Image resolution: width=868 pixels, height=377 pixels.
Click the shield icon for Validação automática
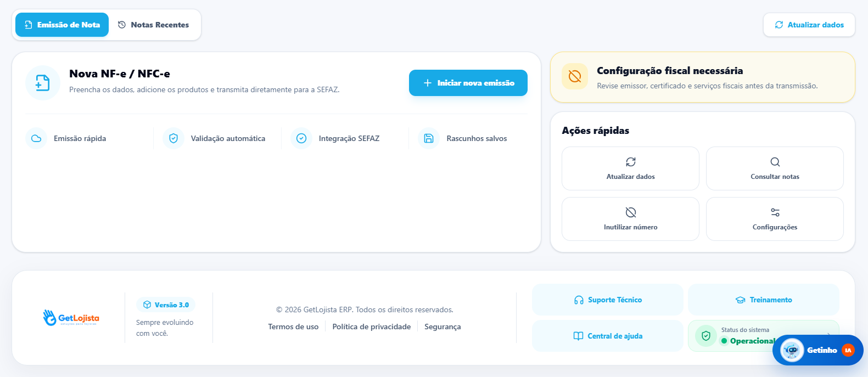click(x=173, y=138)
